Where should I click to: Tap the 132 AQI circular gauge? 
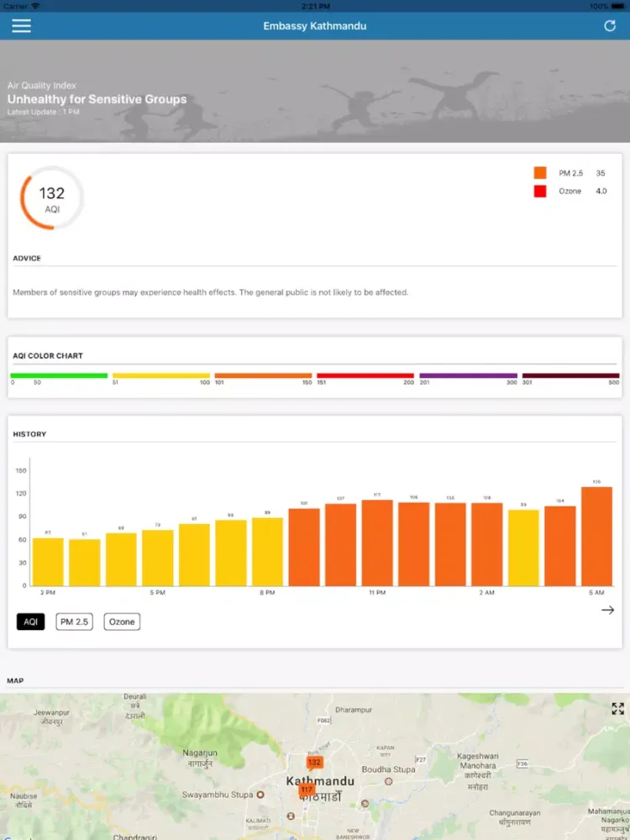[52, 197]
